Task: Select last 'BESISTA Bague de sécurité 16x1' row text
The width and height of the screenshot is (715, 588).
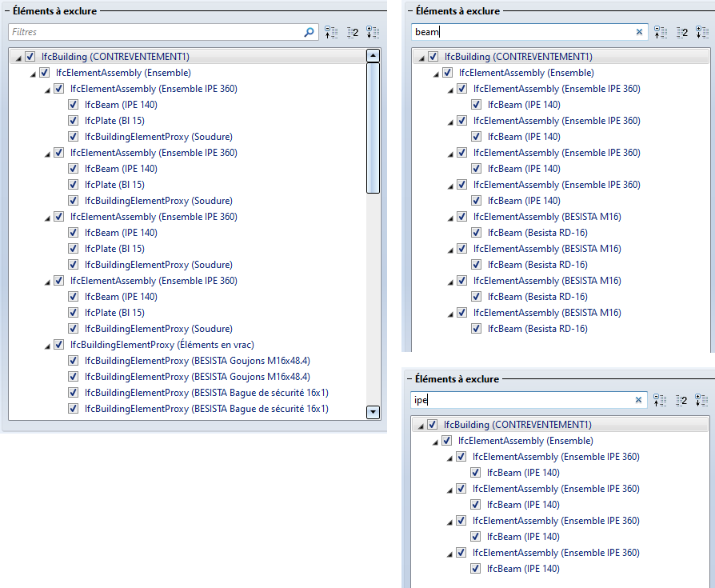Action: click(x=206, y=408)
